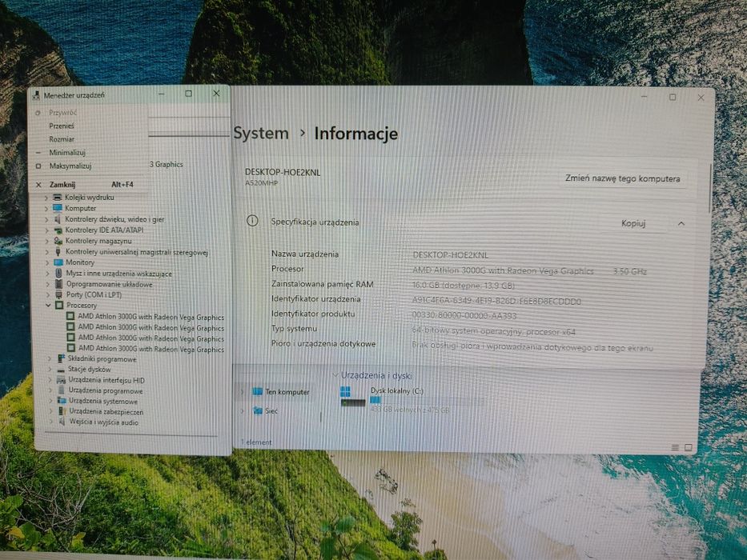Click the DESKTOP-HOE2KNL device name value
This screenshot has width=747, height=560.
coord(450,255)
